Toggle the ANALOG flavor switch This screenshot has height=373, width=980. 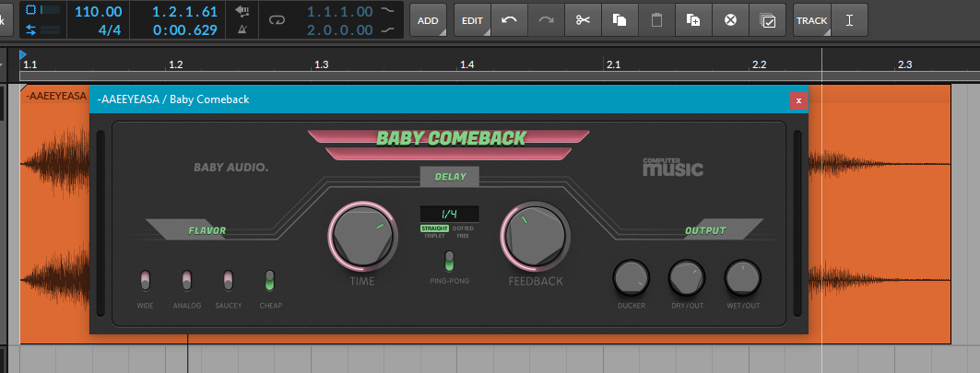pos(187,281)
